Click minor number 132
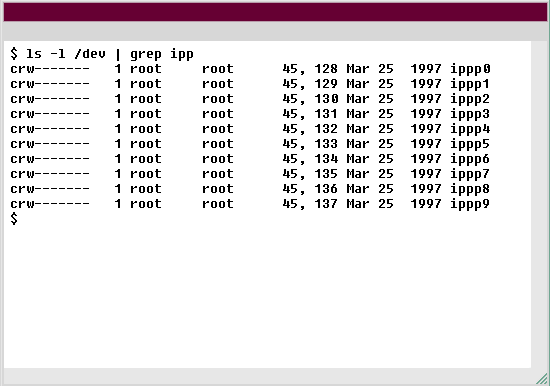This screenshot has width=550, height=386. pos(326,129)
